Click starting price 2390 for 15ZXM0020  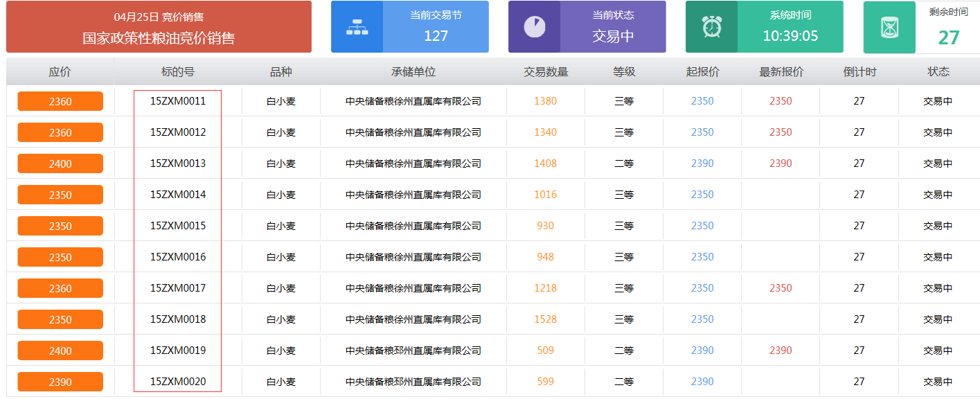click(x=702, y=382)
